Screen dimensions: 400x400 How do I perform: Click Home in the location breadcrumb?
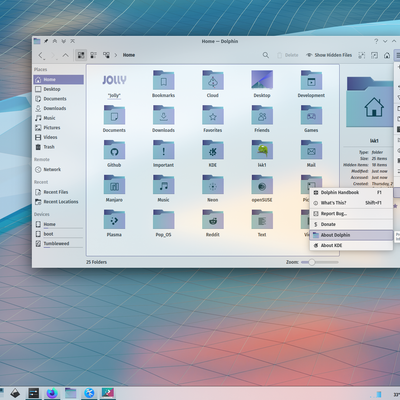pyautogui.click(x=129, y=55)
